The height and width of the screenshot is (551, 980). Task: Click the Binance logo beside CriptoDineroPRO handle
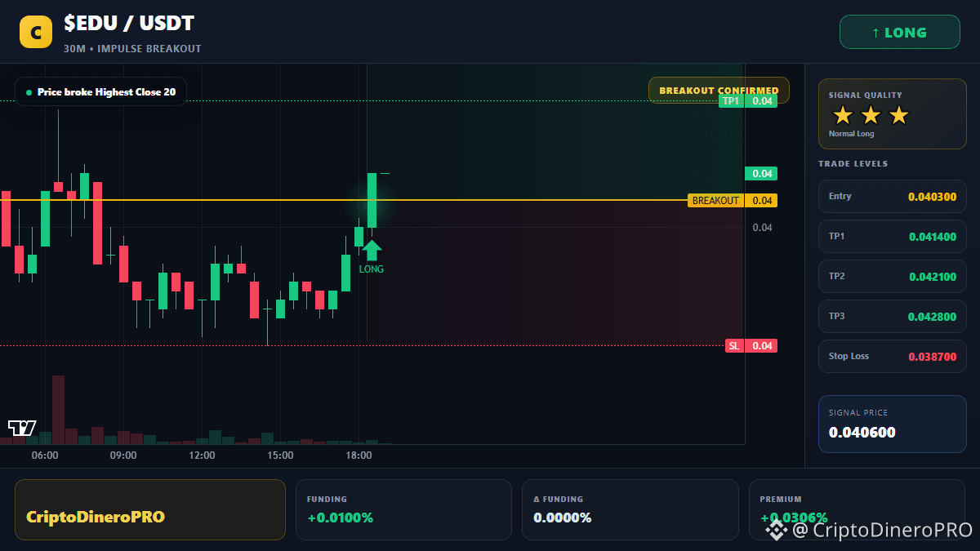[775, 530]
